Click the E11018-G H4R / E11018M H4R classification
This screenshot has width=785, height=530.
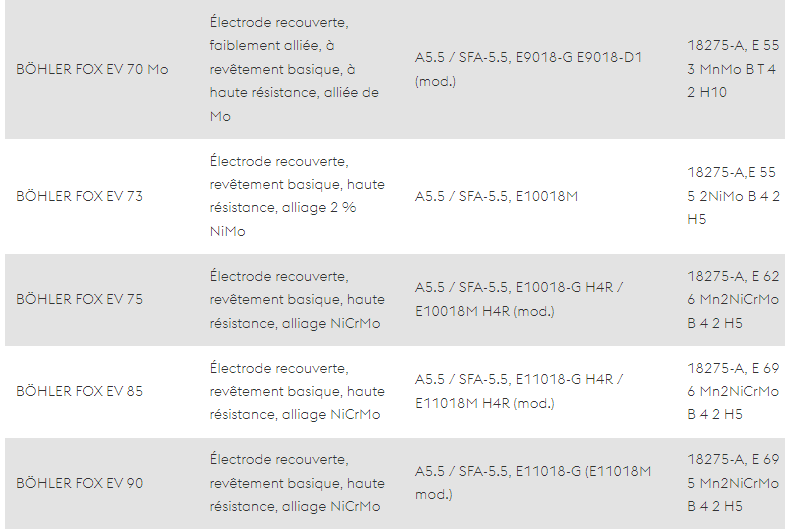click(x=519, y=391)
